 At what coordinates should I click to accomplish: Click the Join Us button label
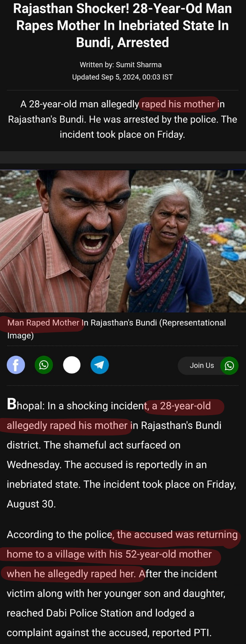(x=202, y=365)
